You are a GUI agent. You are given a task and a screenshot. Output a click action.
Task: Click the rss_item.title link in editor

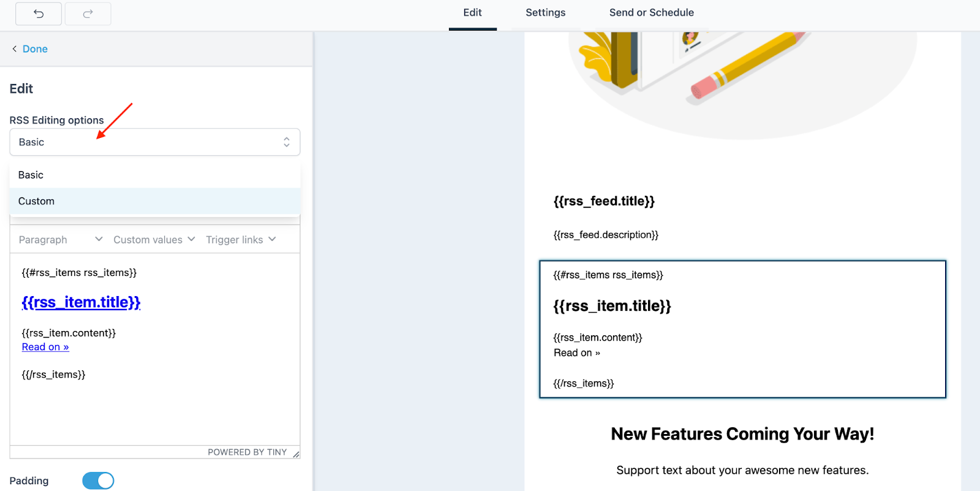click(81, 302)
